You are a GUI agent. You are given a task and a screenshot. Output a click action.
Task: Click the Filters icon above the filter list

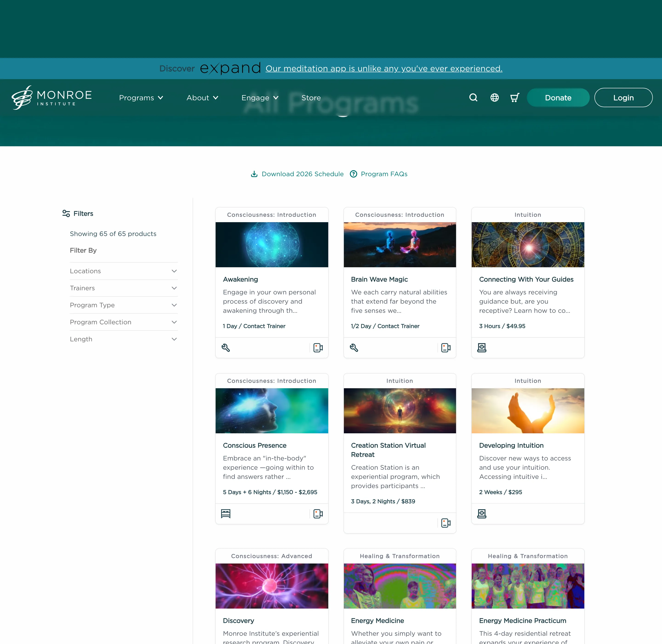click(x=66, y=213)
